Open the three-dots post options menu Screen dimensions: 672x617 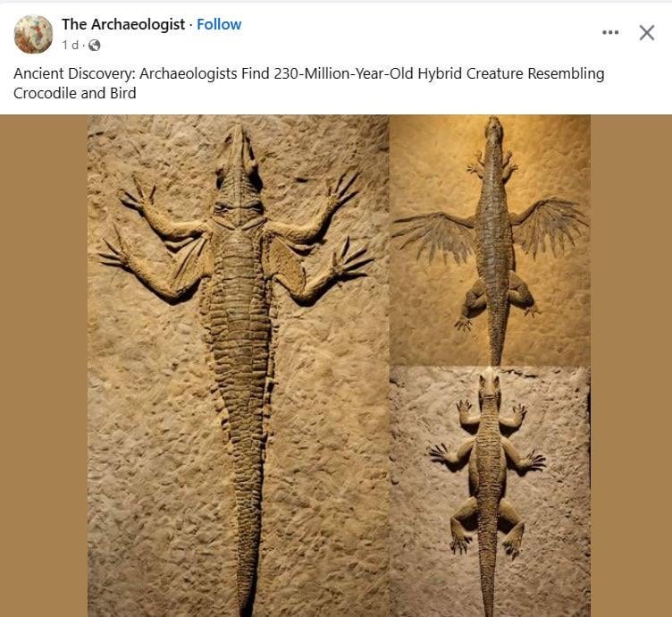pyautogui.click(x=610, y=32)
